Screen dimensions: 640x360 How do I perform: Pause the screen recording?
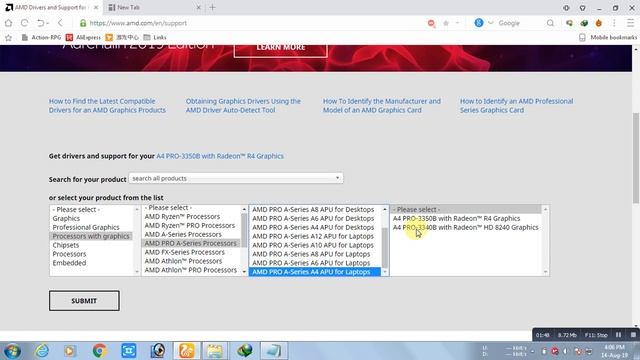click(x=618, y=335)
